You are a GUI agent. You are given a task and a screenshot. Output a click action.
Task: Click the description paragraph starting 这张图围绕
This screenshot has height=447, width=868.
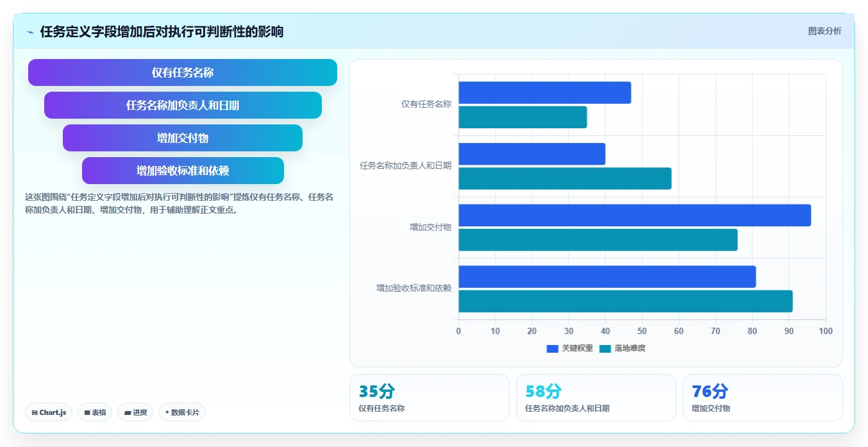point(179,203)
